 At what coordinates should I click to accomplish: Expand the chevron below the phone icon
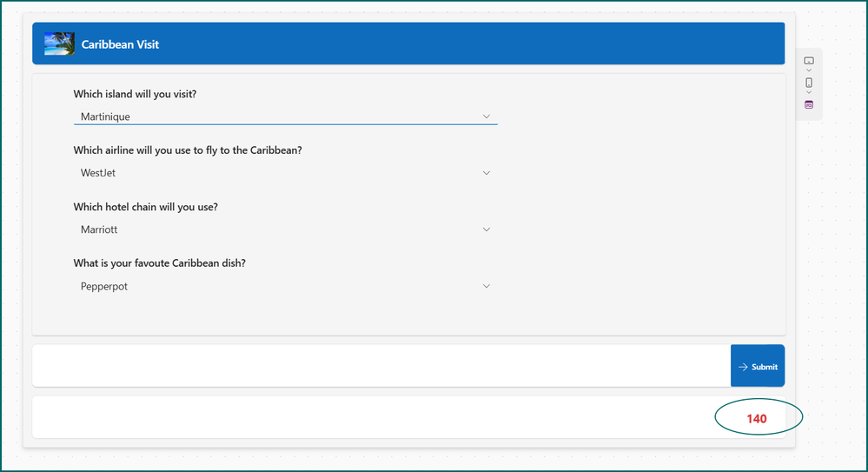809,92
